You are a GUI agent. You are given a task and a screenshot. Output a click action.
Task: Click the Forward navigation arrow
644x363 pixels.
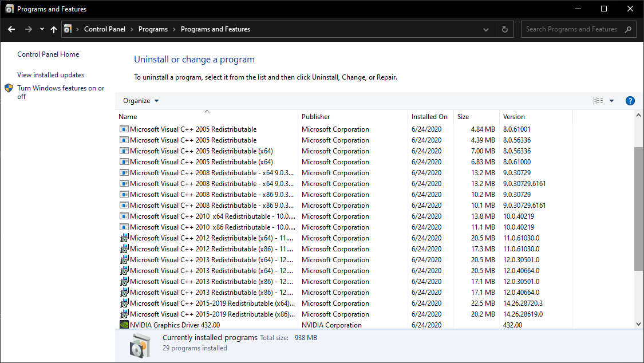pos(29,29)
